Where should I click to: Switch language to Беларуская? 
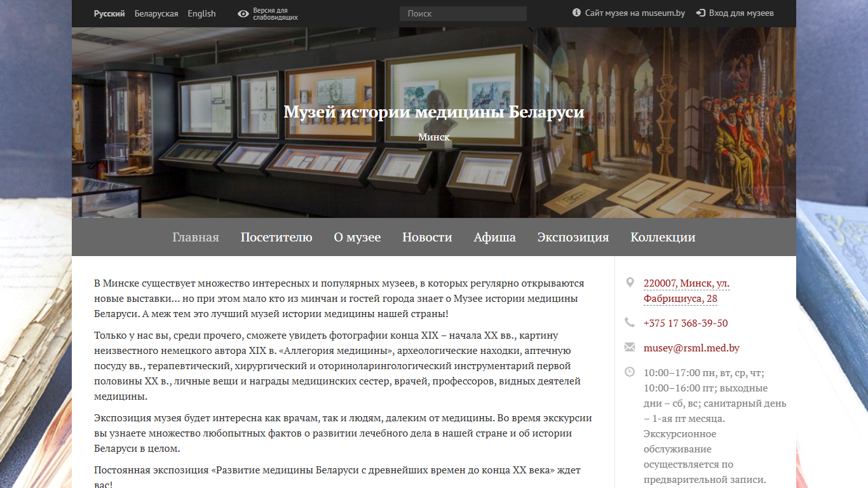pyautogui.click(x=156, y=13)
